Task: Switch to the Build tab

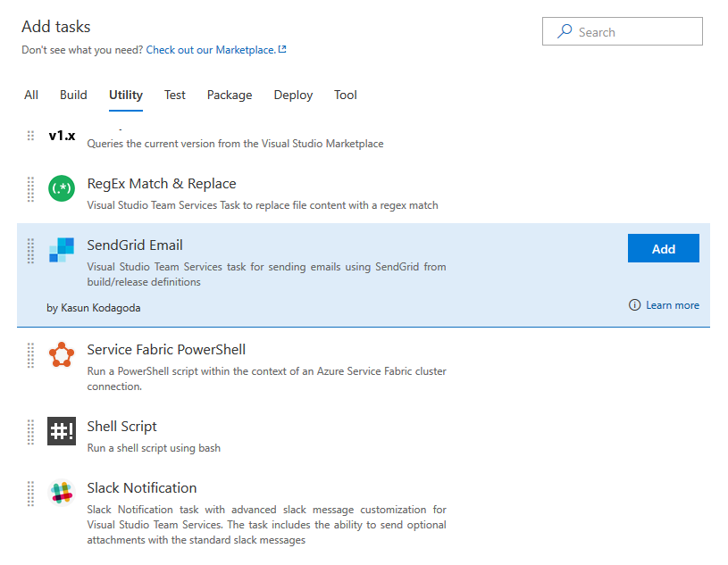Action: [73, 96]
